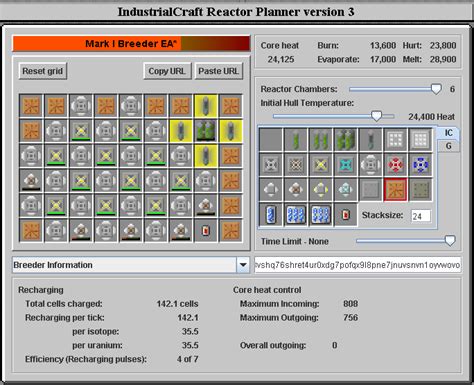Click the Reactor Chambers slider handle
Screen dimensions: 474x385
click(x=436, y=89)
